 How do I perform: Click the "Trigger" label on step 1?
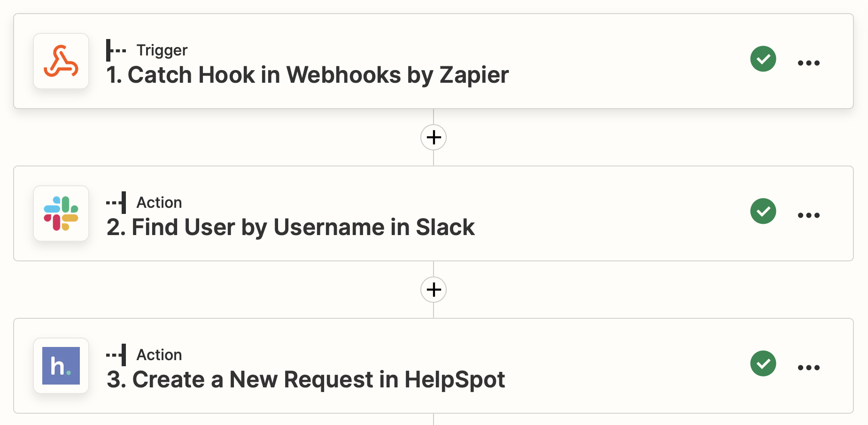pos(162,50)
